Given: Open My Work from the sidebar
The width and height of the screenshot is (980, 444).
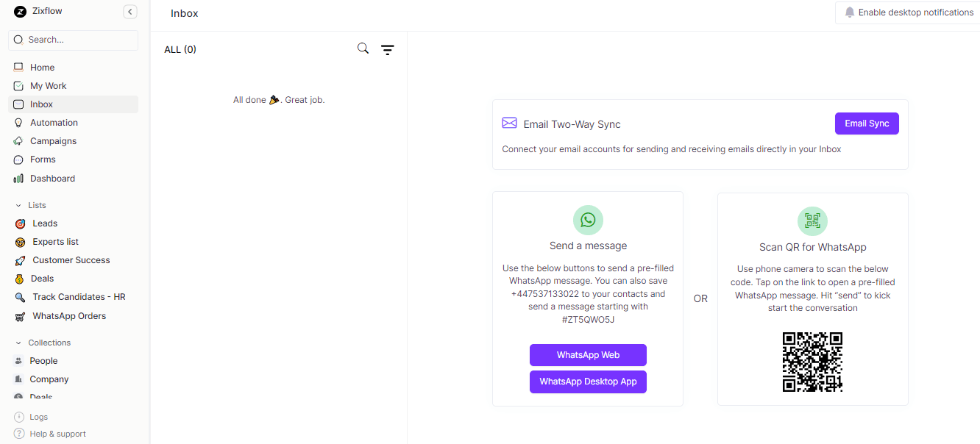Looking at the screenshot, I should pos(21,85).
